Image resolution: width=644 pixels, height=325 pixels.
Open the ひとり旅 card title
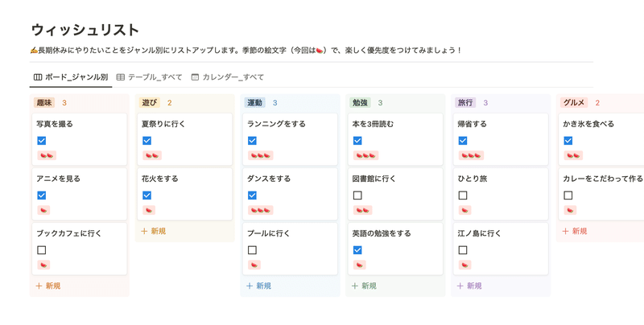click(x=473, y=179)
